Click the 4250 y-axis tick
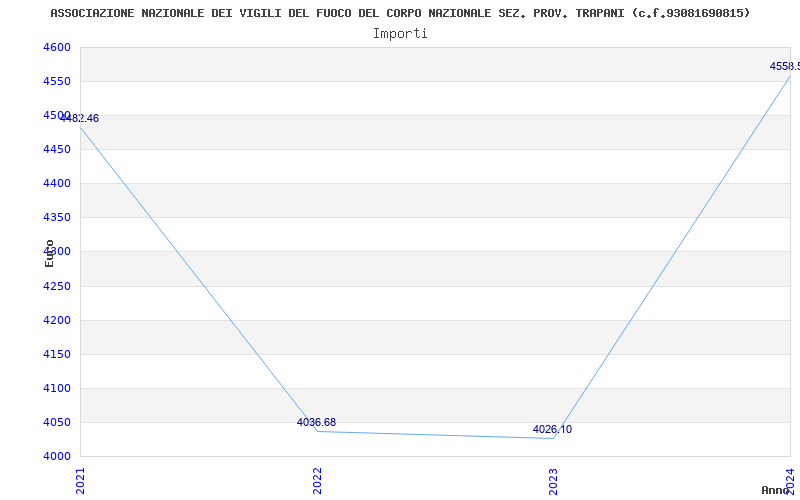Image resolution: width=800 pixels, height=500 pixels. pyautogui.click(x=57, y=286)
